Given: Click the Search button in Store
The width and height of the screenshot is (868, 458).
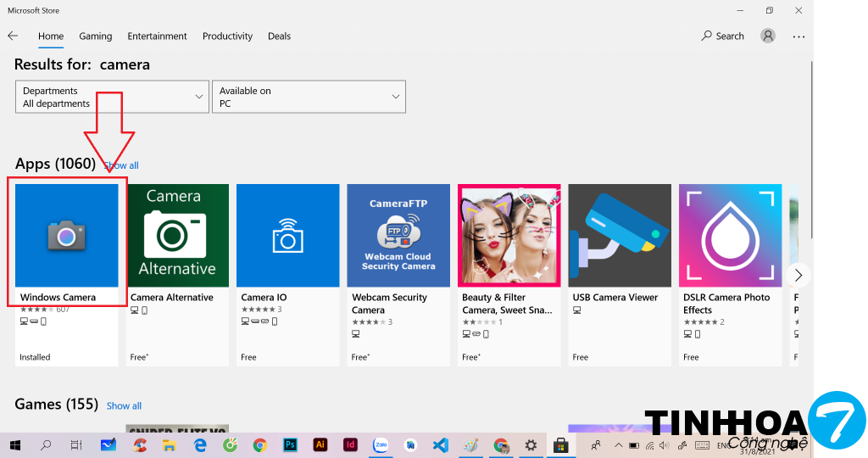Looking at the screenshot, I should pos(722,36).
